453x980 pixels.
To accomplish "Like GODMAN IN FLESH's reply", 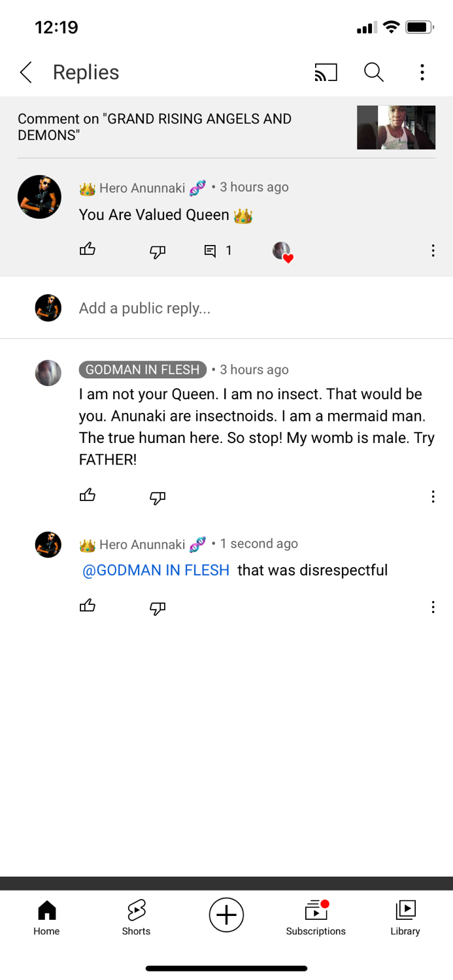I will [88, 496].
